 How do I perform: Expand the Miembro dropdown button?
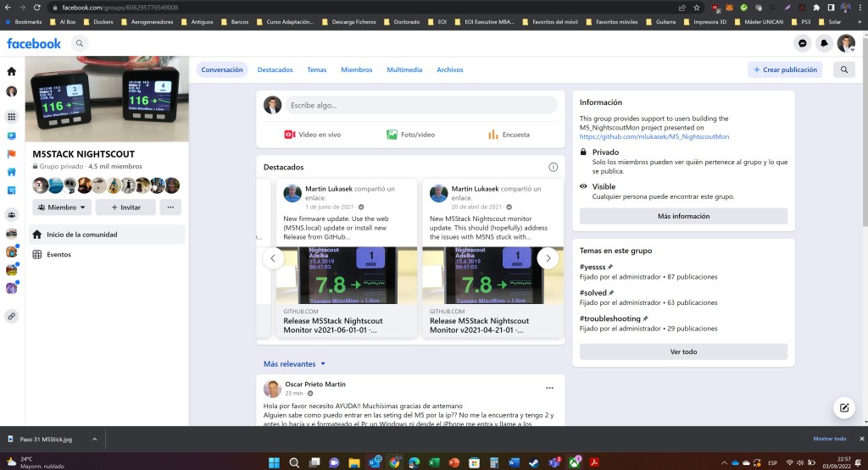click(62, 207)
